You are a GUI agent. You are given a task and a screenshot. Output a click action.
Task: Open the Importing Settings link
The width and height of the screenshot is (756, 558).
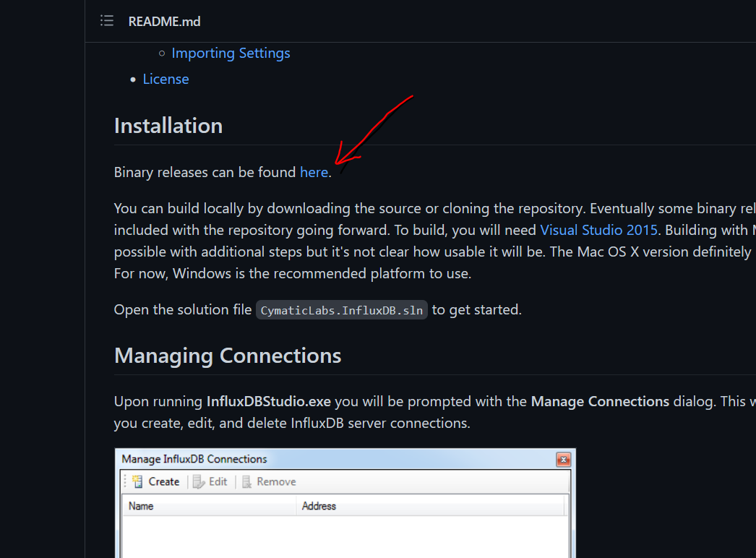[x=231, y=53]
